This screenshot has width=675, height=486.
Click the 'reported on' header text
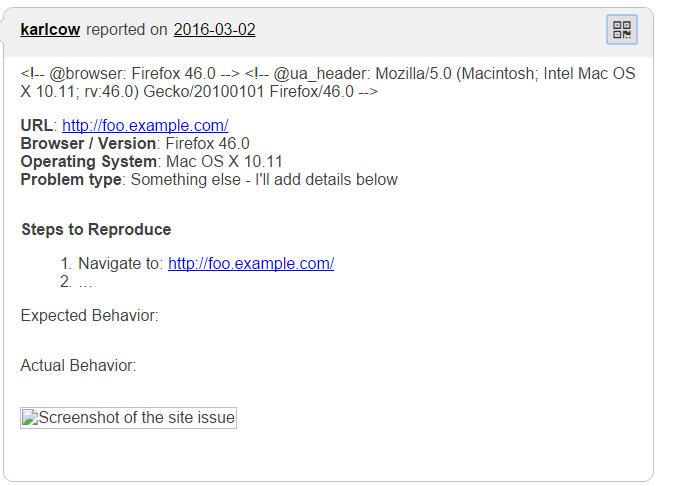click(x=127, y=30)
